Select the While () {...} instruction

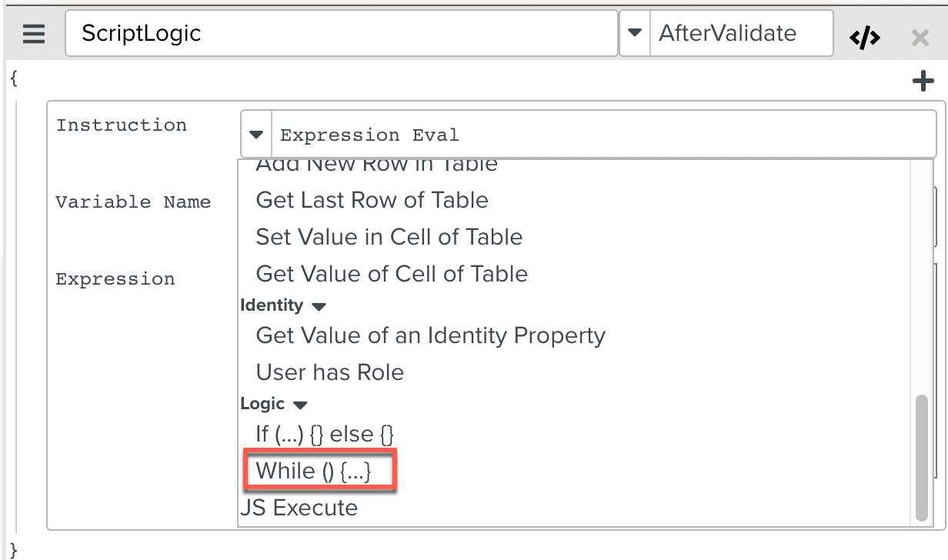coord(313,471)
